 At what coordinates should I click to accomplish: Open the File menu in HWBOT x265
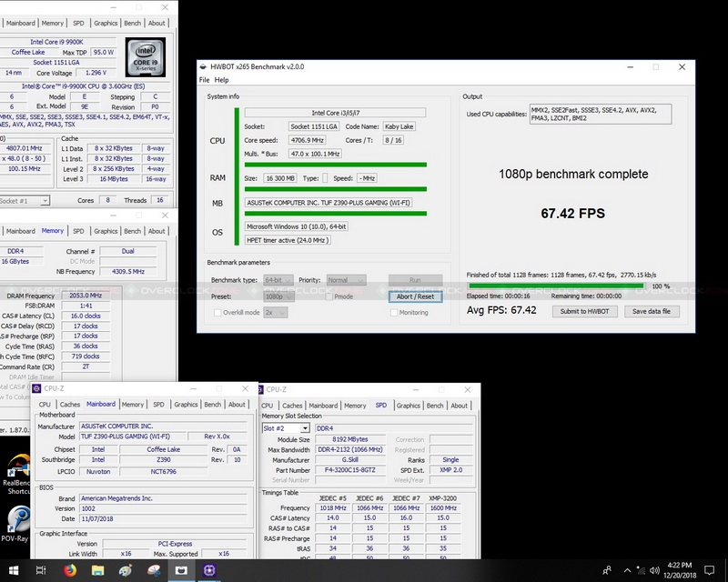click(x=204, y=80)
